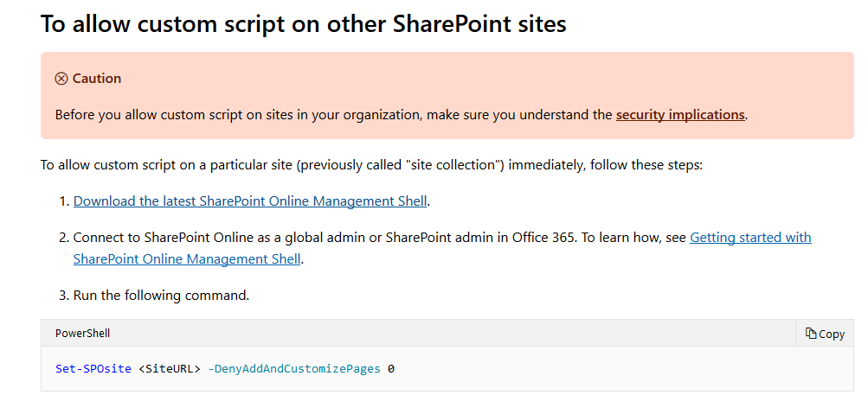
Task: Open Getting started with SharePoint Online Management Shell link
Action: pos(750,238)
